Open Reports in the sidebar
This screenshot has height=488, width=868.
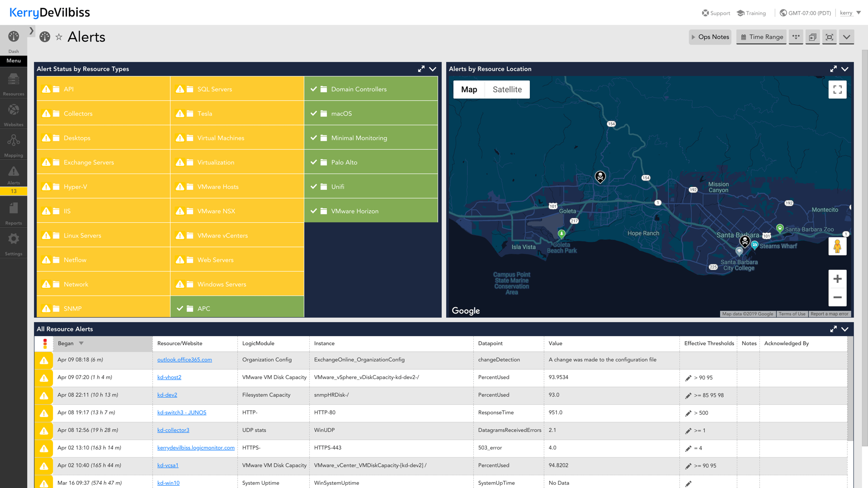[x=14, y=213]
